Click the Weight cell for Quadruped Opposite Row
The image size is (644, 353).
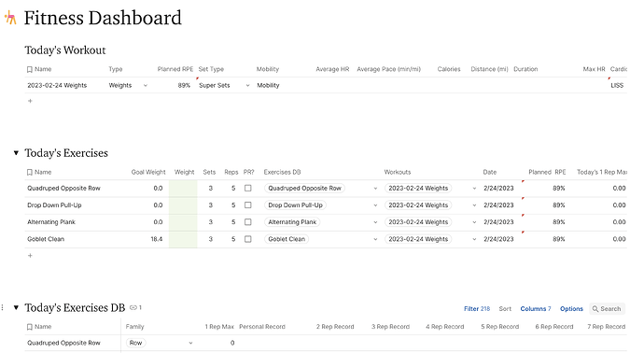pyautogui.click(x=183, y=189)
